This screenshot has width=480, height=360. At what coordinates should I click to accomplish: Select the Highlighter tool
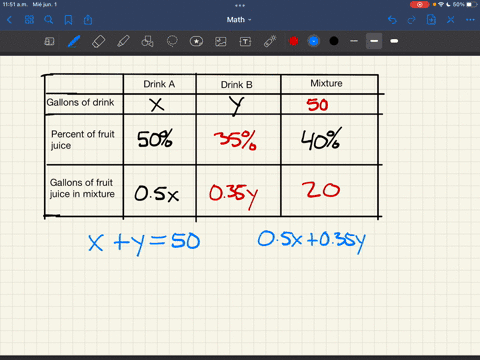click(x=123, y=41)
